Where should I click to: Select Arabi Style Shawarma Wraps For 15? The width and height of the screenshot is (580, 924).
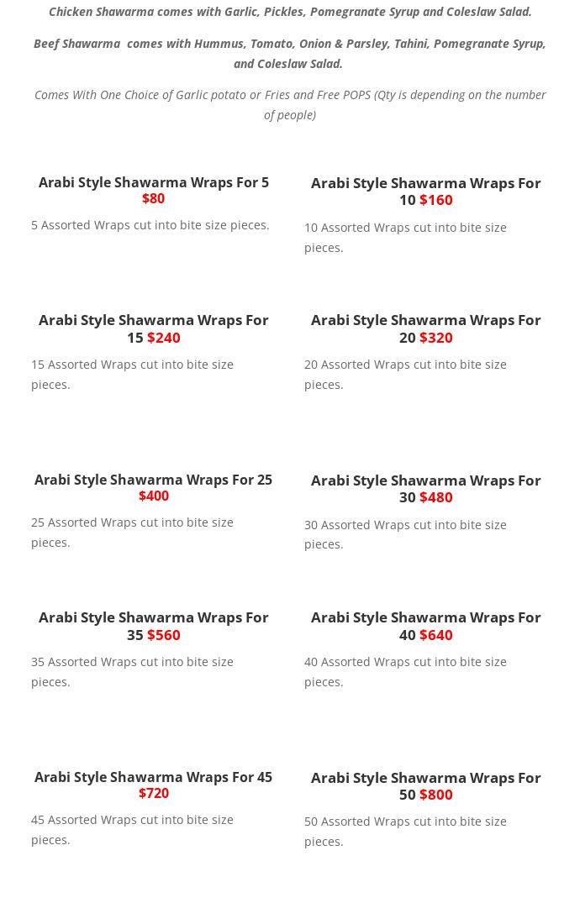[153, 320]
